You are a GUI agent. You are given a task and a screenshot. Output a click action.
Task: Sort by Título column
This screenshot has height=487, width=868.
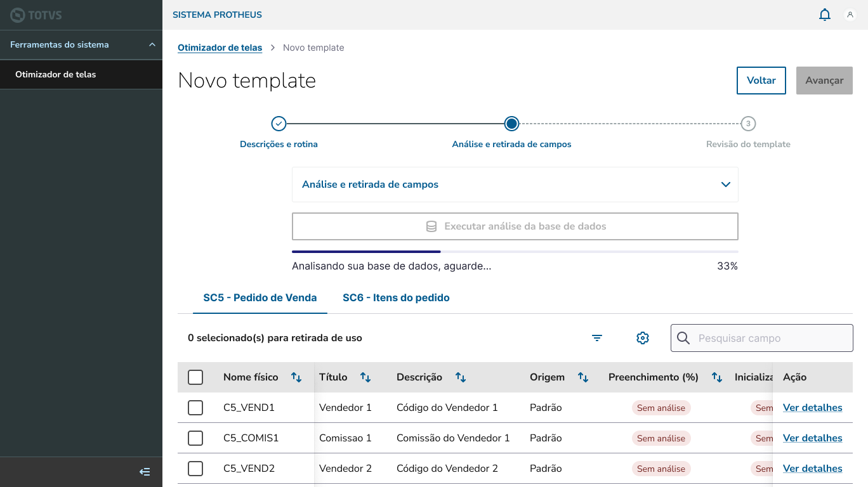click(x=365, y=377)
